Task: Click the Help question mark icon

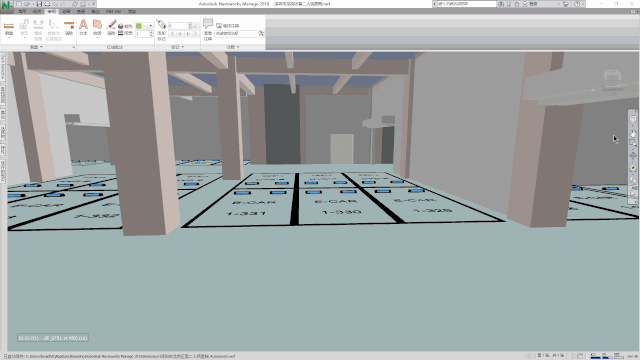Action: [577, 4]
